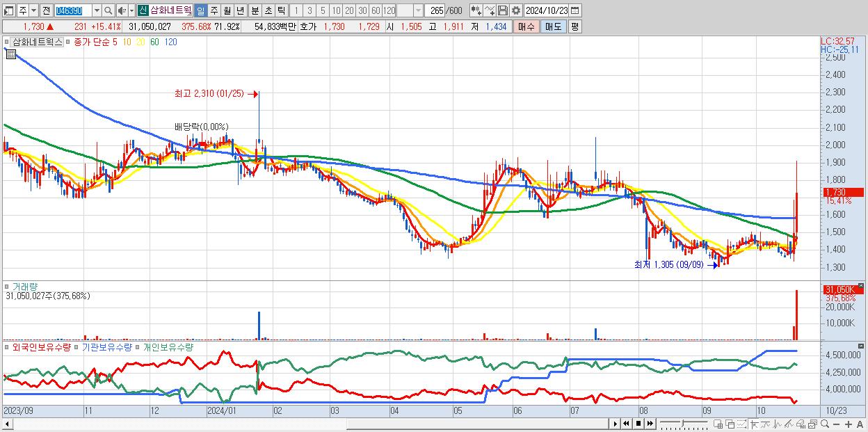Viewport: 868px width, 432px height.
Task: Click the trend line tool icon at bottom
Action: pyautogui.click(x=766, y=424)
